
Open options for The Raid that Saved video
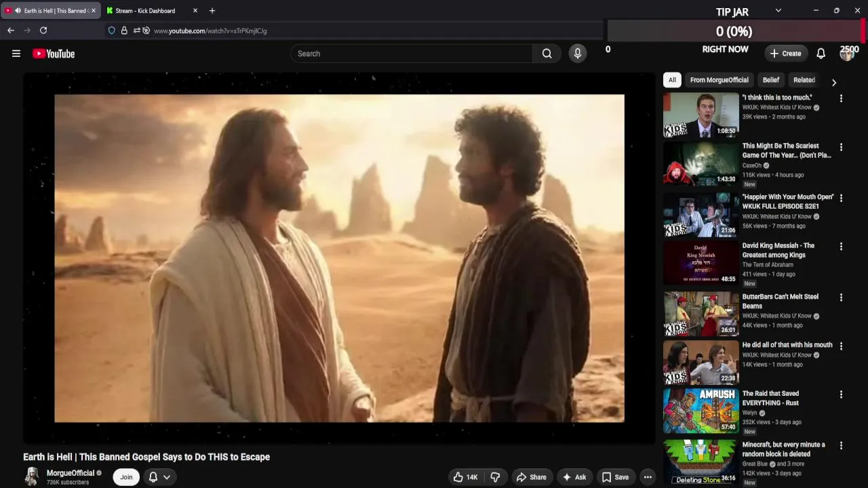(x=841, y=394)
